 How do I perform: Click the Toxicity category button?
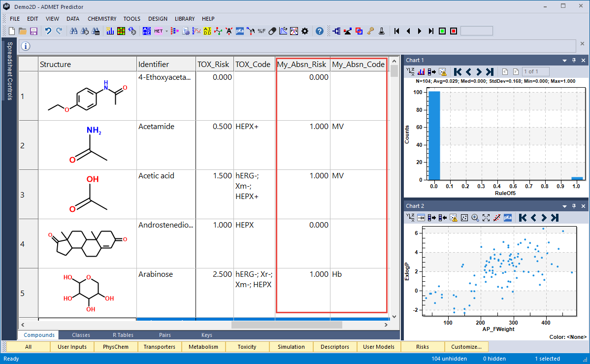coord(247,347)
